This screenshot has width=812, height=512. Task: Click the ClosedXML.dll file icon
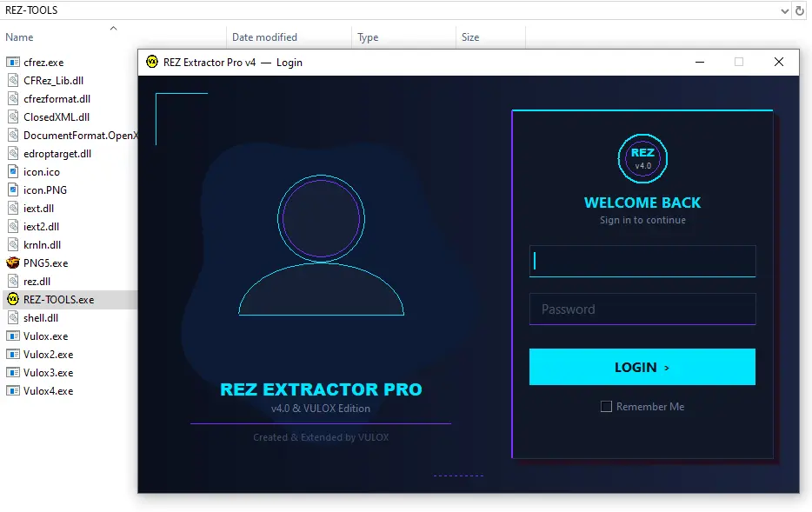coord(13,117)
